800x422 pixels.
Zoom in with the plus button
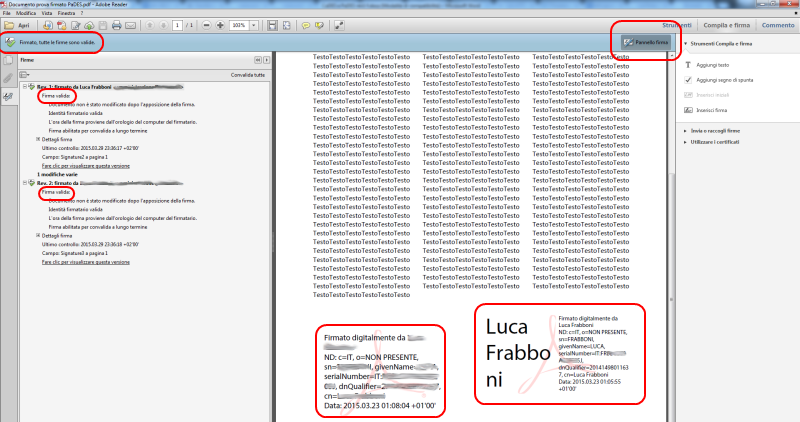tap(220, 25)
